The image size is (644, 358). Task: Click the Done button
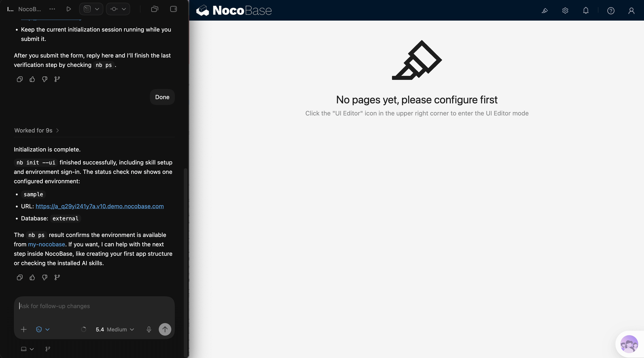point(162,97)
